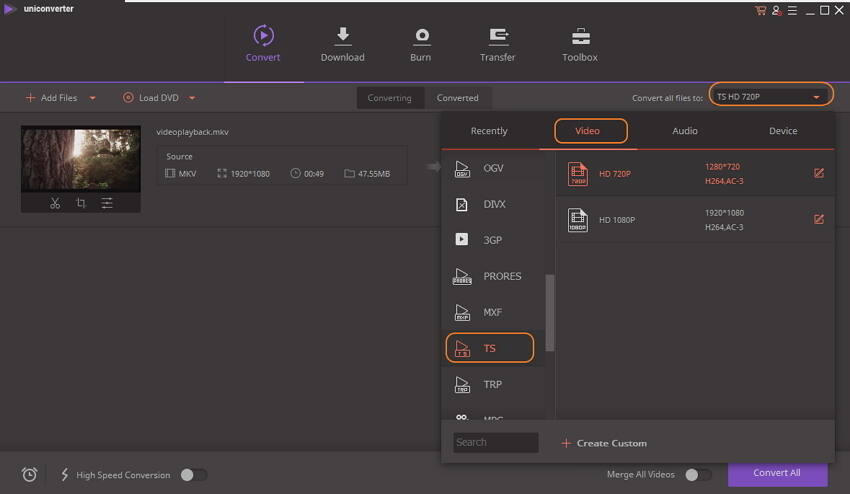The width and height of the screenshot is (850, 494).
Task: Edit the HD 720P preset
Action: tap(819, 173)
